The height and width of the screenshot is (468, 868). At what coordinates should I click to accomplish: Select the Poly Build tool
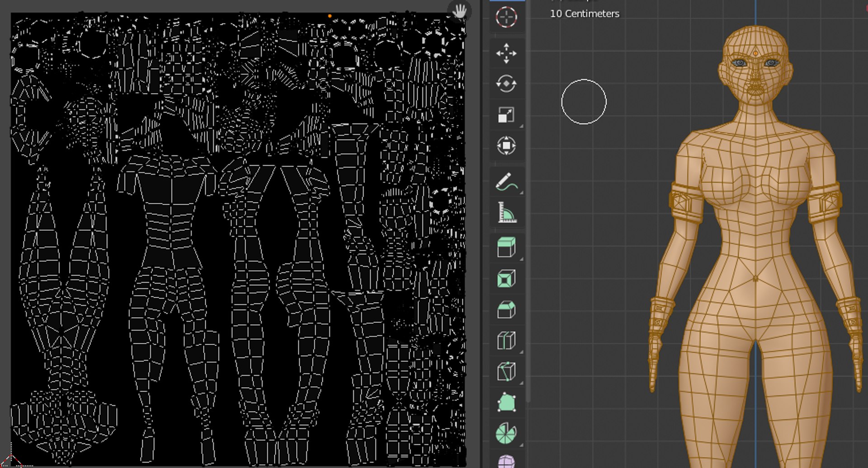click(x=506, y=402)
